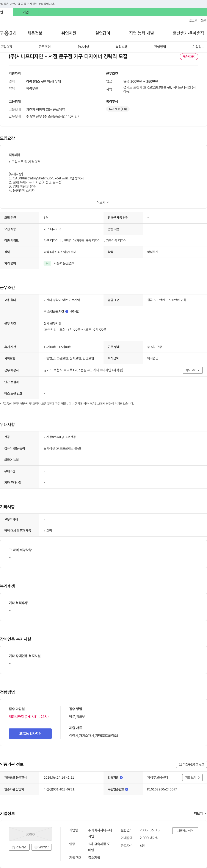Jump to 모집요강 section tab
207x868 pixels.
point(6,47)
